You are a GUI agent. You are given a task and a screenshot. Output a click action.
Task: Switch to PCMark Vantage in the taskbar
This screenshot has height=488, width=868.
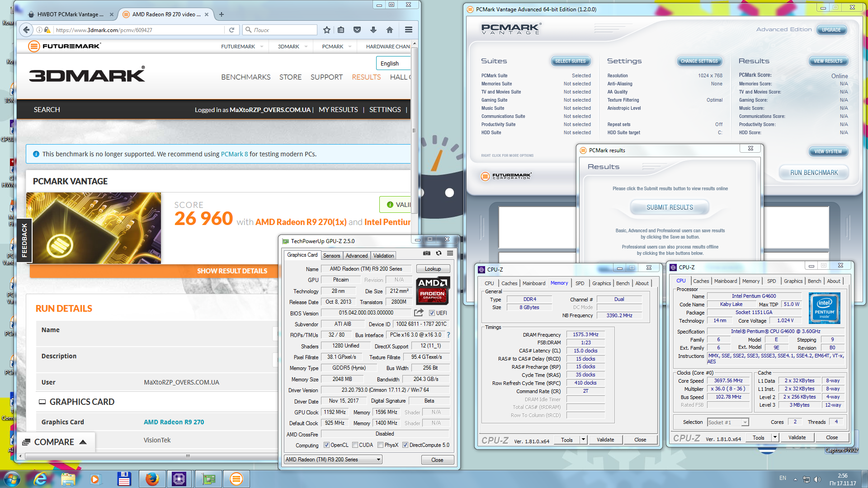tap(236, 479)
